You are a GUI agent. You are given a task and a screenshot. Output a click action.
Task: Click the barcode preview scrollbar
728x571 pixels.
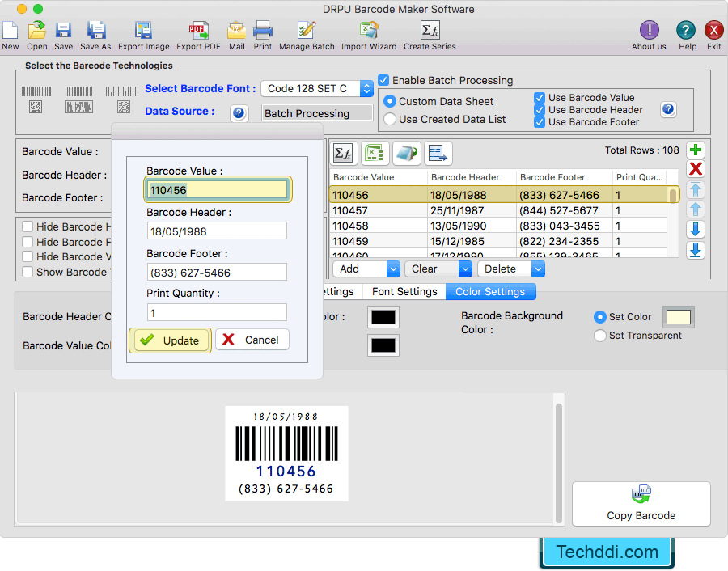(559, 463)
